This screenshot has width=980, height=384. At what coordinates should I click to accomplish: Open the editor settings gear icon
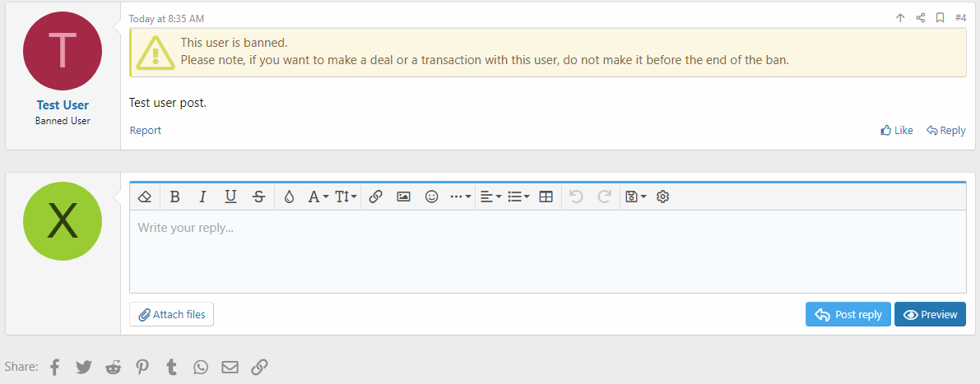(663, 197)
